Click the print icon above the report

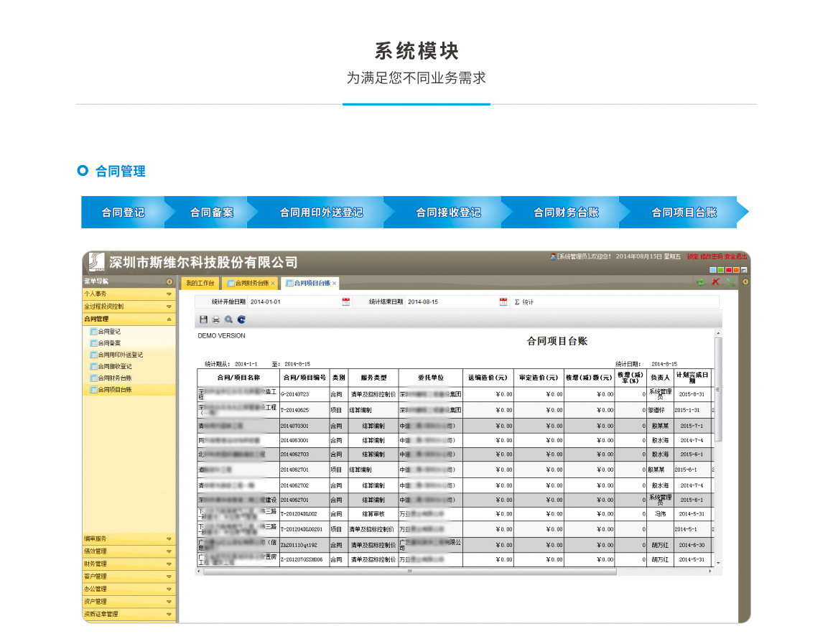tap(215, 319)
